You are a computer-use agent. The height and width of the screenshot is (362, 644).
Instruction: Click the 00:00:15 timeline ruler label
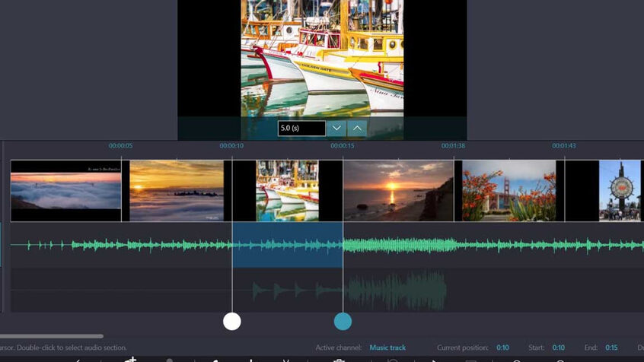click(342, 146)
